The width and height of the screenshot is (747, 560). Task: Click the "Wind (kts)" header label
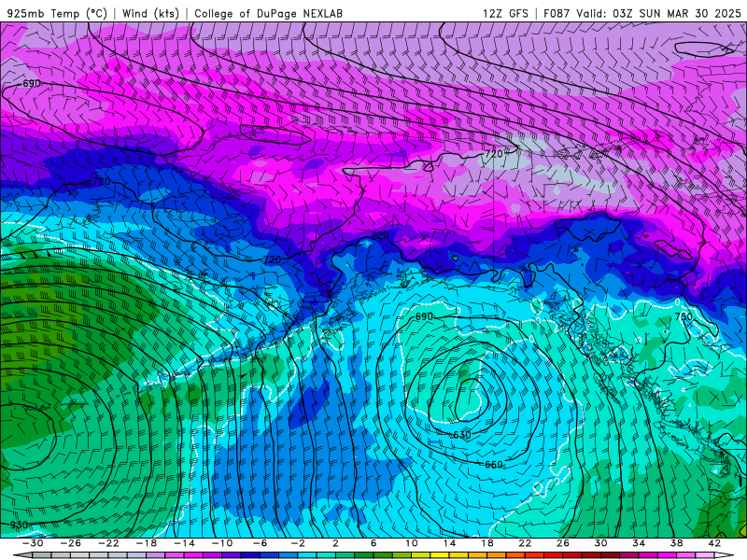(150, 13)
